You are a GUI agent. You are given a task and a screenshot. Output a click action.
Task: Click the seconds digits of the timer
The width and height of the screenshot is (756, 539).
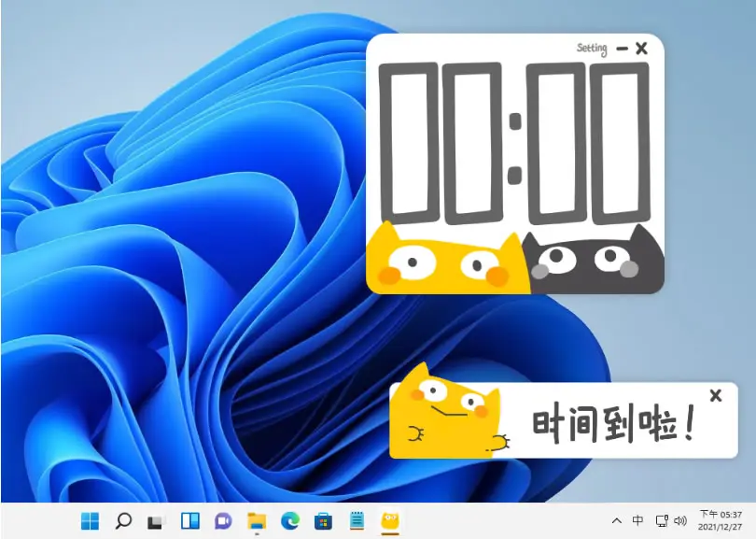[588, 143]
